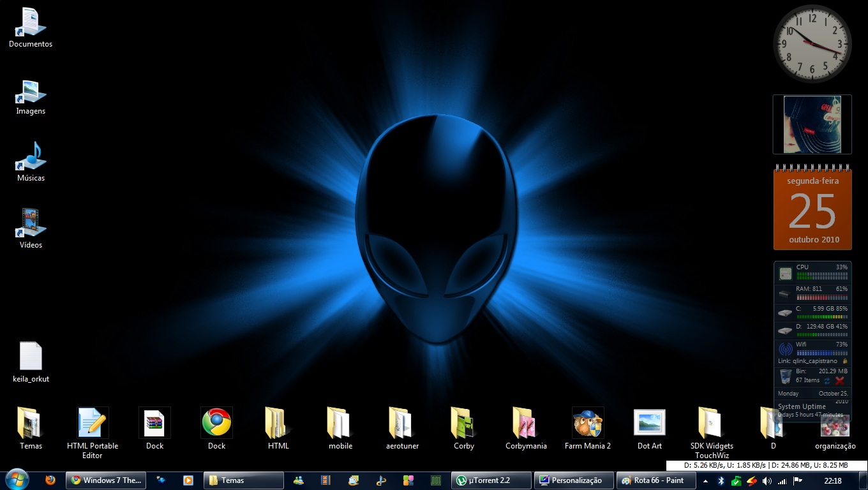868x490 pixels.
Task: Click the analog clock gadget
Action: [x=812, y=43]
